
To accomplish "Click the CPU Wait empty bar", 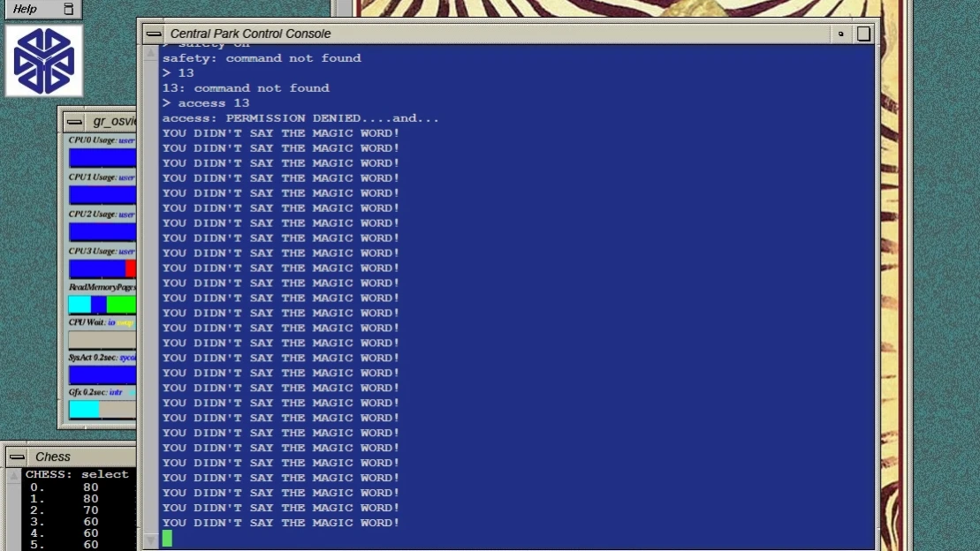I will (103, 339).
